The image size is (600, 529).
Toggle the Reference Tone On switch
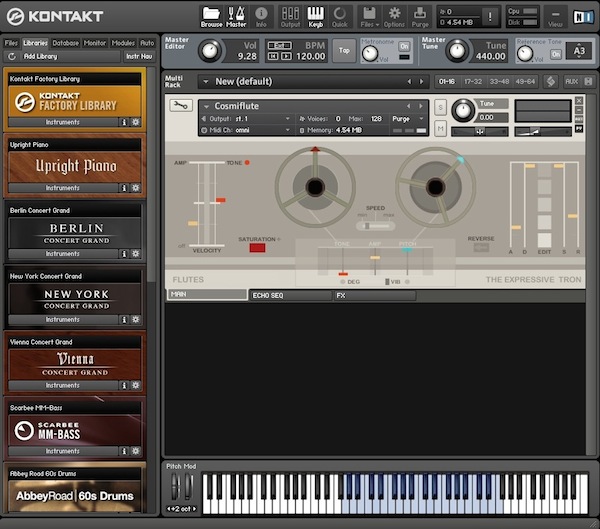tap(556, 54)
